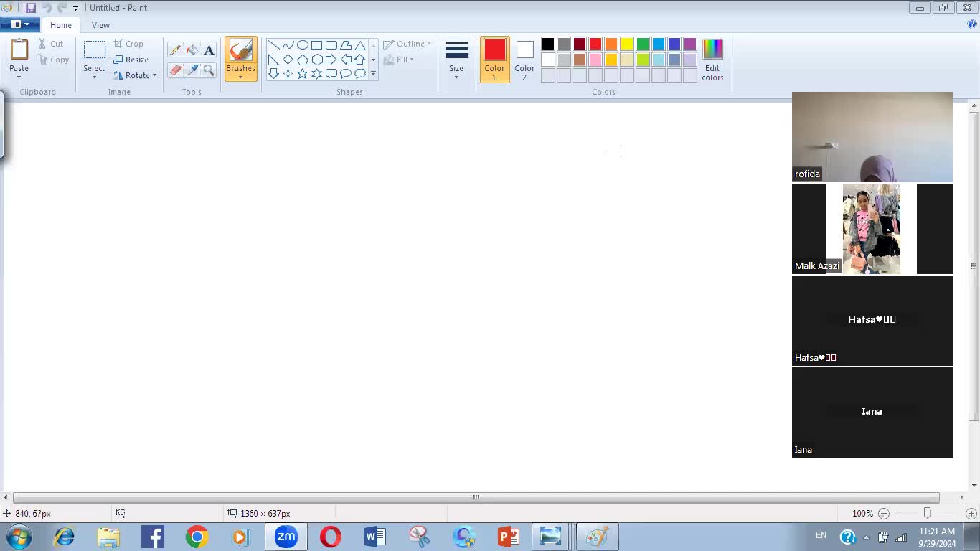Select the Magnifier tool
Screen dimensions: 980x551
point(209,70)
